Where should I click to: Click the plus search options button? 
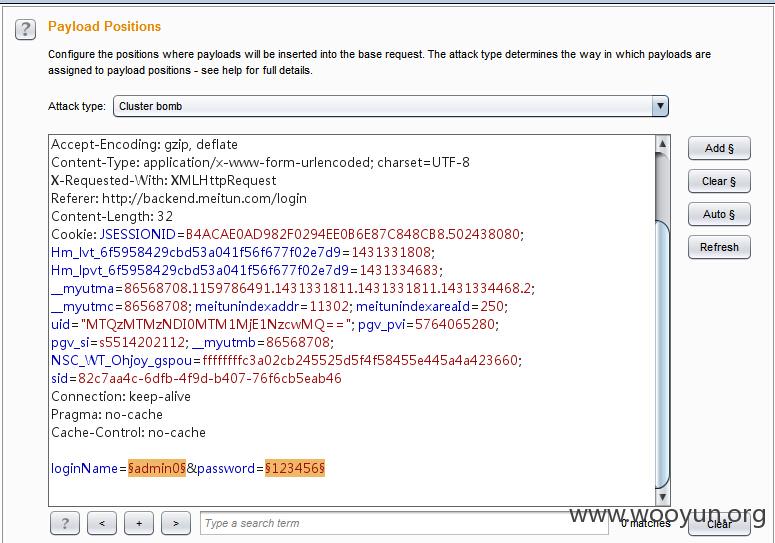click(x=139, y=523)
